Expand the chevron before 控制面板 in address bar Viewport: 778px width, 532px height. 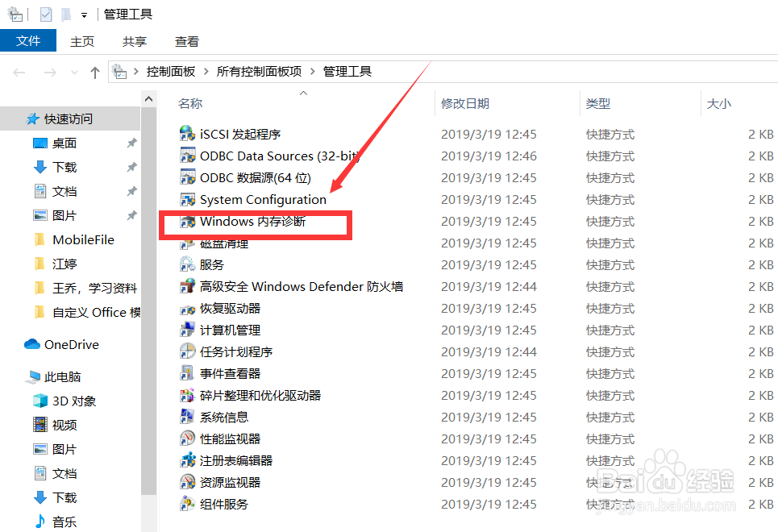[x=135, y=72]
